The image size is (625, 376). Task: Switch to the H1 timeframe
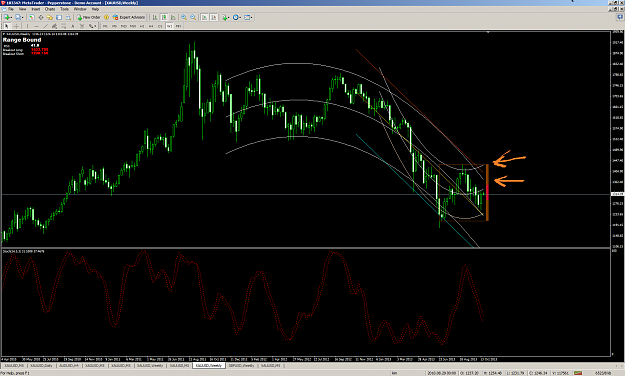coord(142,26)
